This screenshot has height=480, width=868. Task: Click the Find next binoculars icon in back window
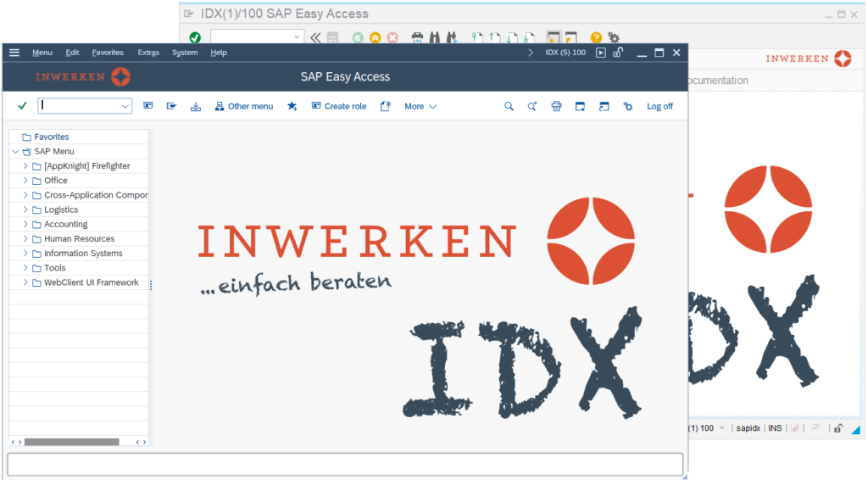click(x=453, y=37)
